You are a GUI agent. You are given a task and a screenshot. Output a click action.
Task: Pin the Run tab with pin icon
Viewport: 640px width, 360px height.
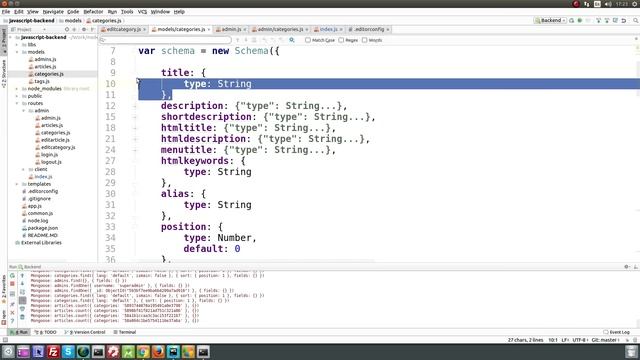click(12, 304)
